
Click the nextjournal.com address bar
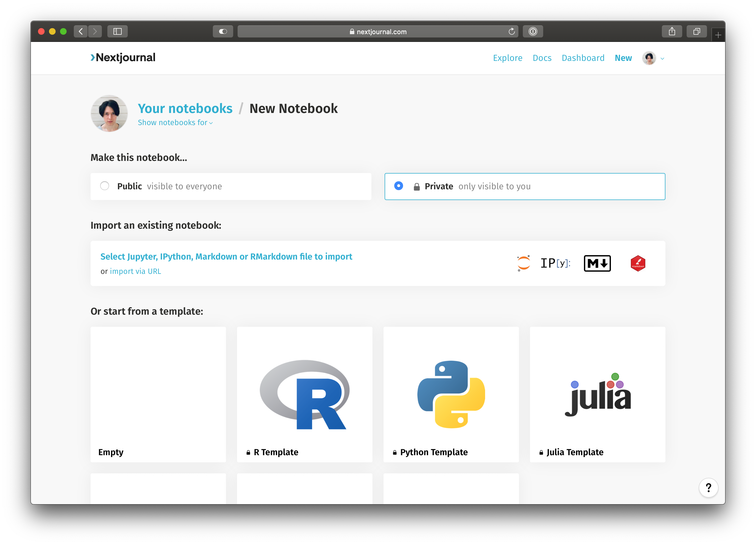pos(378,31)
